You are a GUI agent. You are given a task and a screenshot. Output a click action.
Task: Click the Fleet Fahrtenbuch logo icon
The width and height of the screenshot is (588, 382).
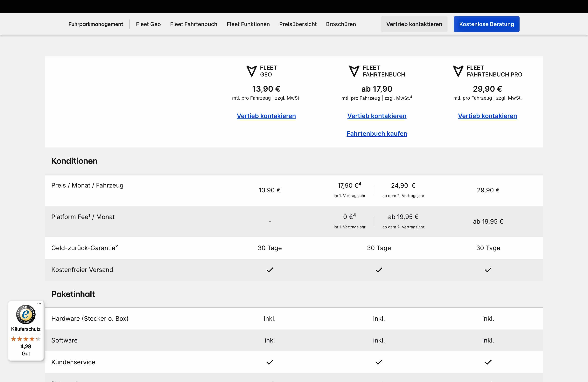coord(354,71)
